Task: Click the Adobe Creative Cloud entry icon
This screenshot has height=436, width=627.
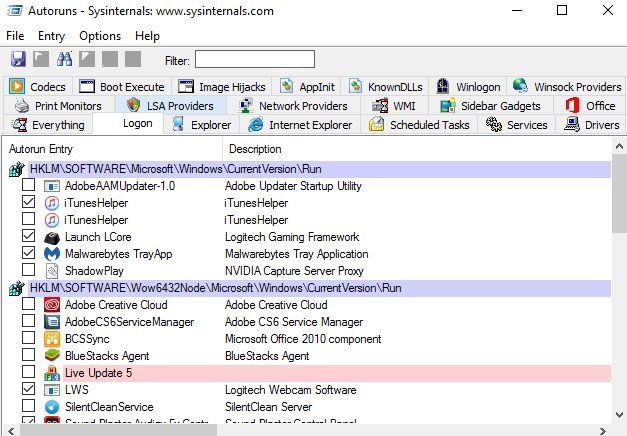Action: tap(52, 305)
